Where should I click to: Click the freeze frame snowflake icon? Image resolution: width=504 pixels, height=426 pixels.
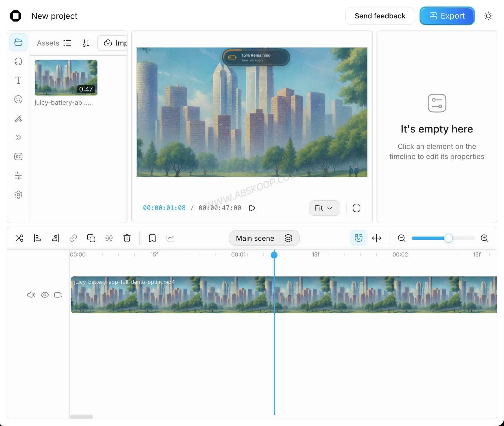(x=109, y=238)
